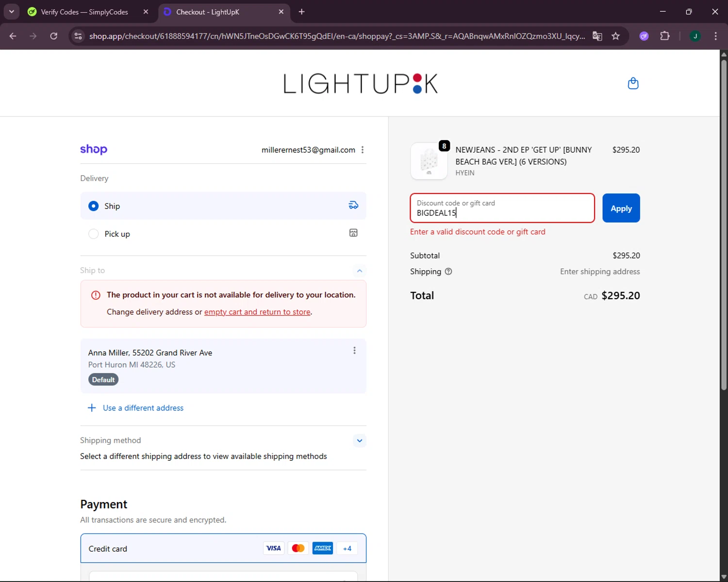728x582 pixels.
Task: Click the Shop Pay logo
Action: pyautogui.click(x=94, y=149)
